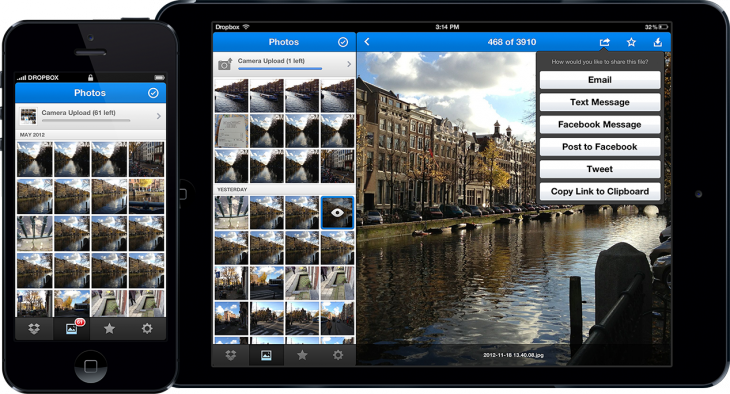Toggle select-mode checkmark in iPad Photos header
730x394 pixels.
[343, 42]
